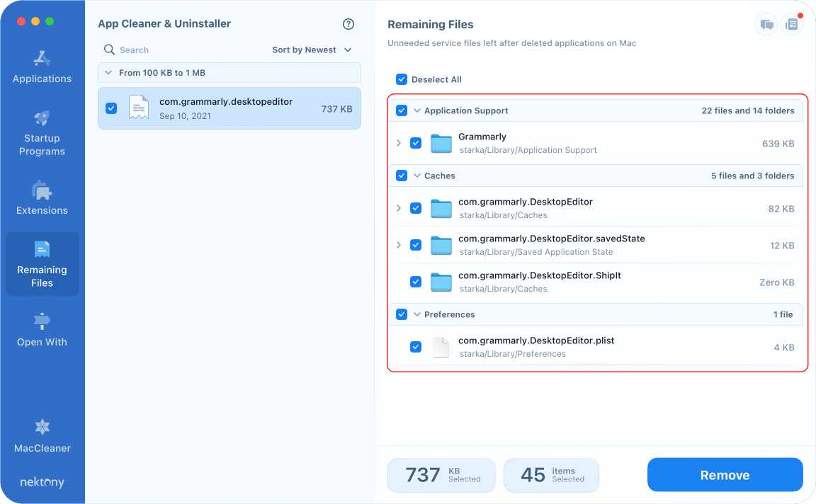
Task: Open the Applications section icon
Action: coord(42,58)
